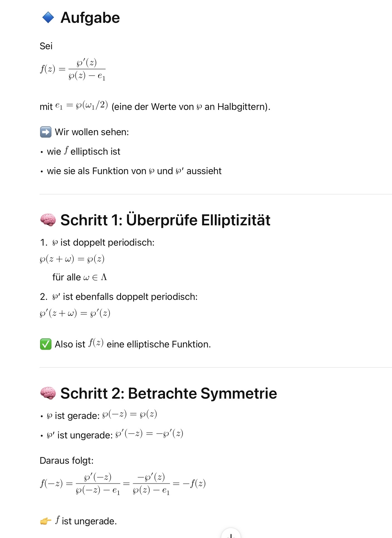
Task: Click the right-arrow emoji before 'Wir wollen sehen'
Action: (x=46, y=132)
